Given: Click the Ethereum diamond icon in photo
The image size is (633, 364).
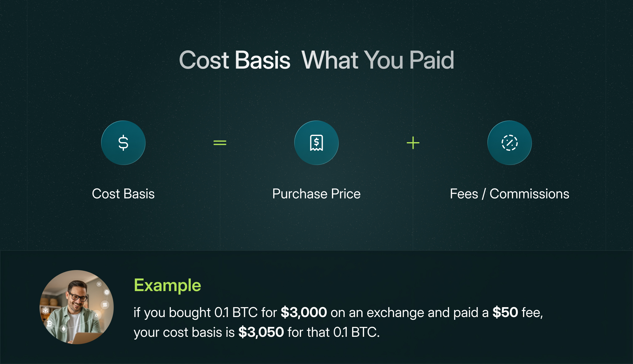Looking at the screenshot, I should (64, 328).
